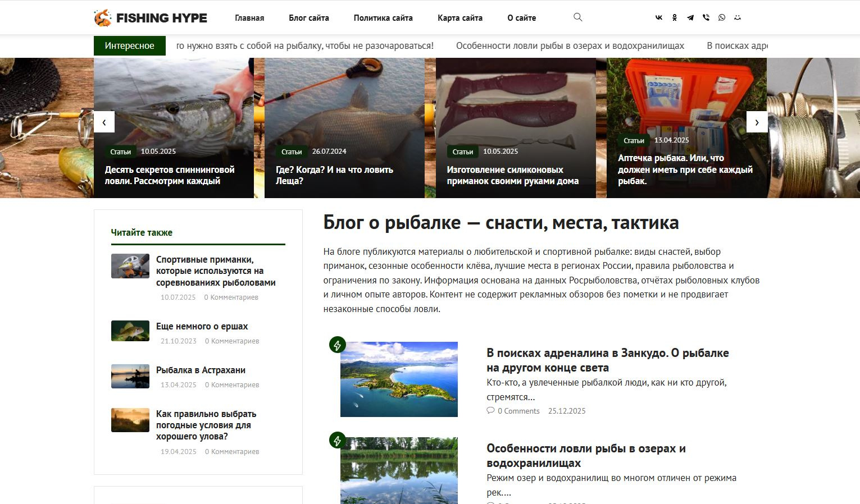The width and height of the screenshot is (860, 504).
Task: Open thumbnail for Спортивные приманки article
Action: 130,266
